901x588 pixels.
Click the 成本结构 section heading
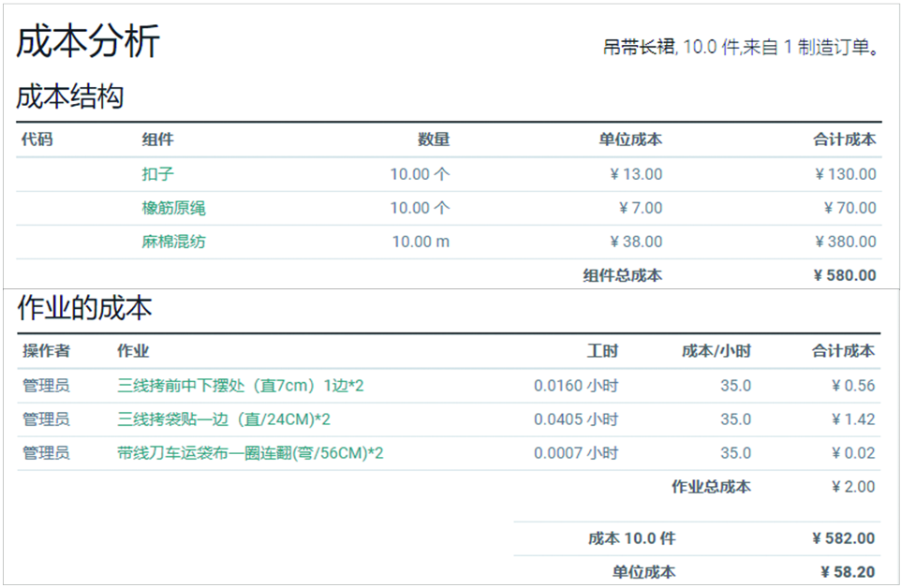coord(70,96)
